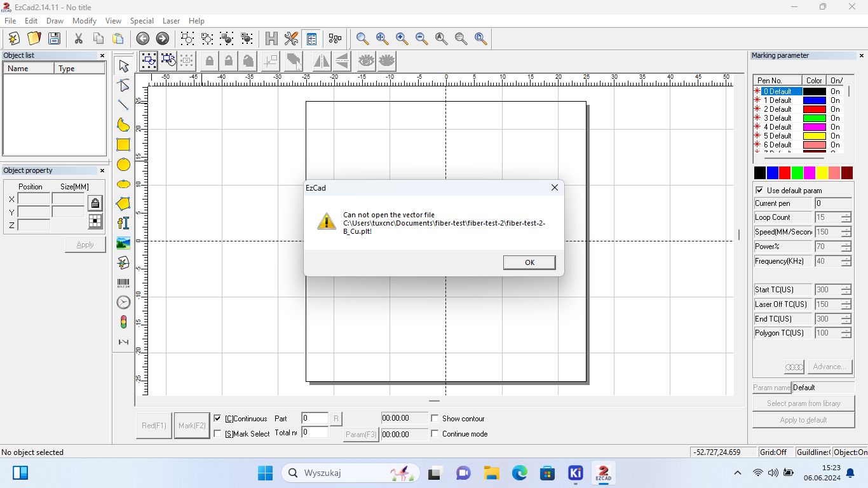This screenshot has width=868, height=488.
Task: Save the file with the floppy disk icon
Action: pyautogui.click(x=54, y=38)
